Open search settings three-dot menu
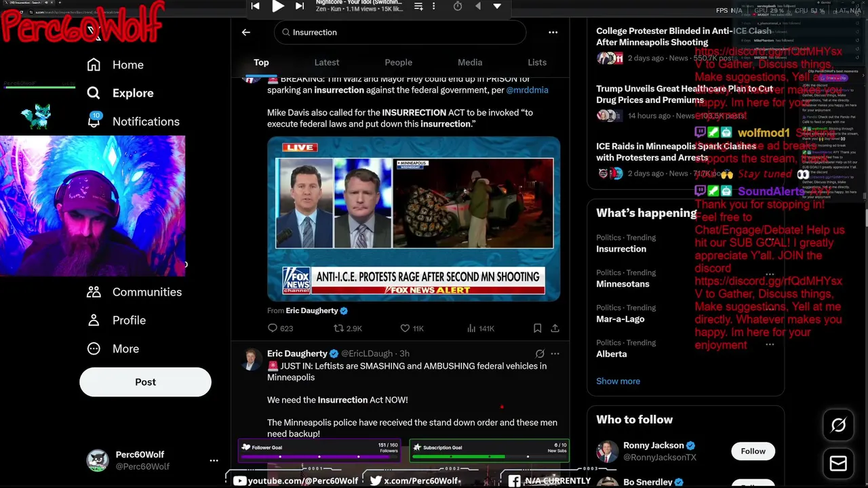The height and width of the screenshot is (488, 868). tap(553, 32)
